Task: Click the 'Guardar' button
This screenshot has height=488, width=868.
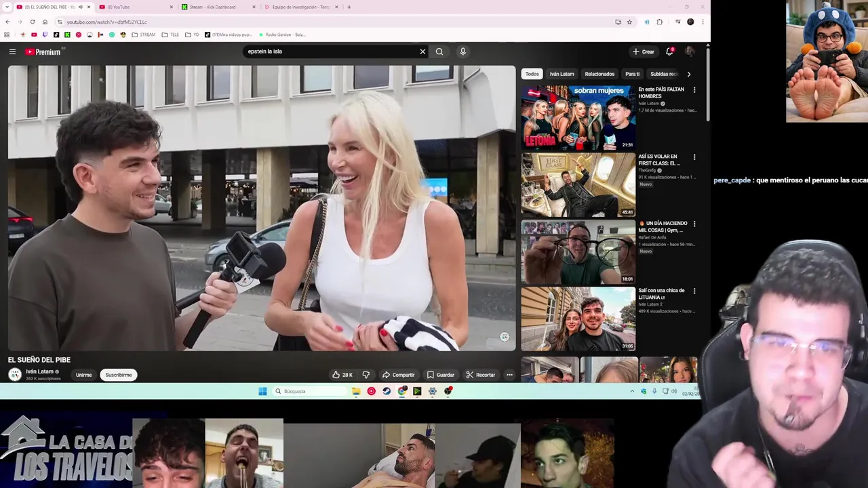Action: click(x=440, y=375)
